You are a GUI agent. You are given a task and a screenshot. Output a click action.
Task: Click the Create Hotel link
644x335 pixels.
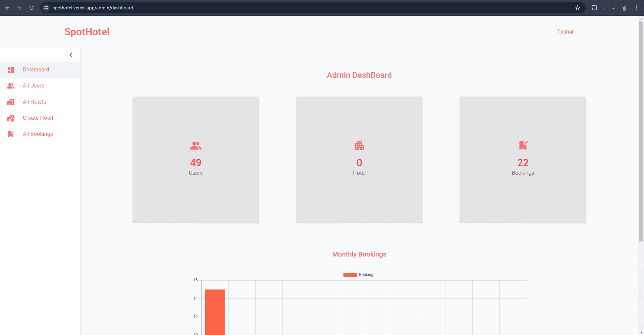[x=38, y=118]
